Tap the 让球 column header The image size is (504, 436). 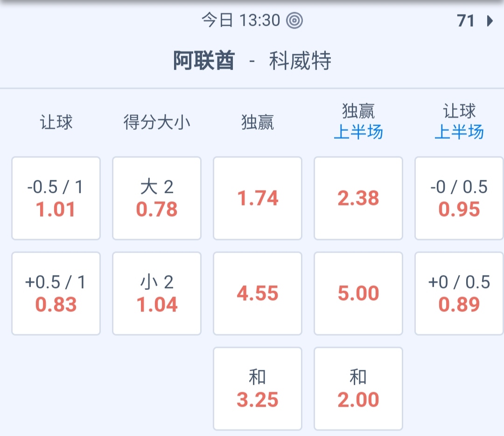(56, 122)
